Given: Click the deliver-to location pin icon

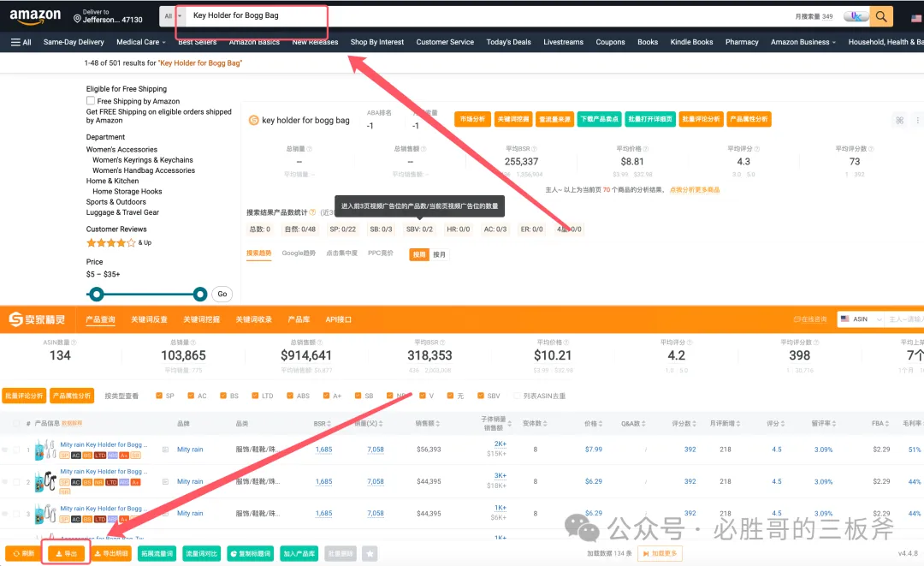Looking at the screenshot, I should pyautogui.click(x=77, y=19).
